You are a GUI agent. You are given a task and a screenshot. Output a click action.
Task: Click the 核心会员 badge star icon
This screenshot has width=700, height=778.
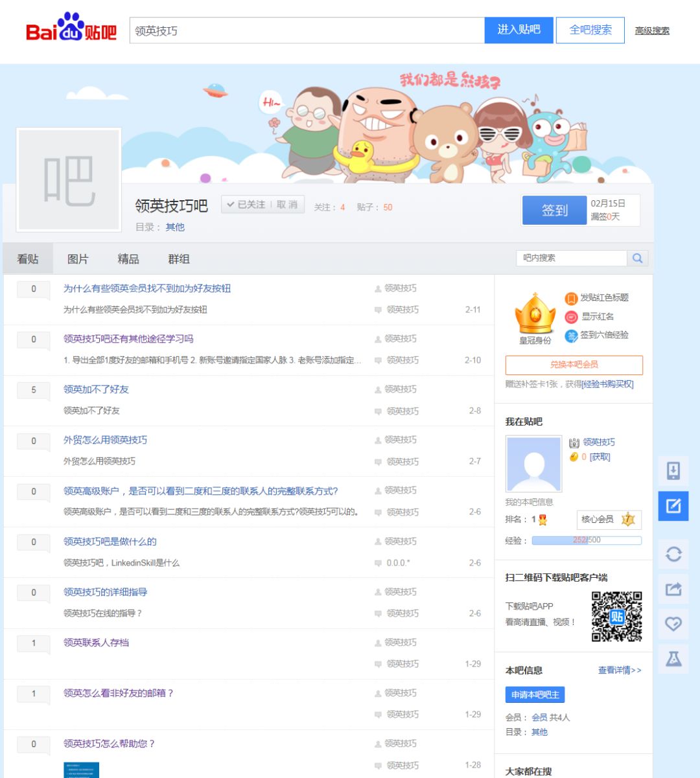pos(627,520)
